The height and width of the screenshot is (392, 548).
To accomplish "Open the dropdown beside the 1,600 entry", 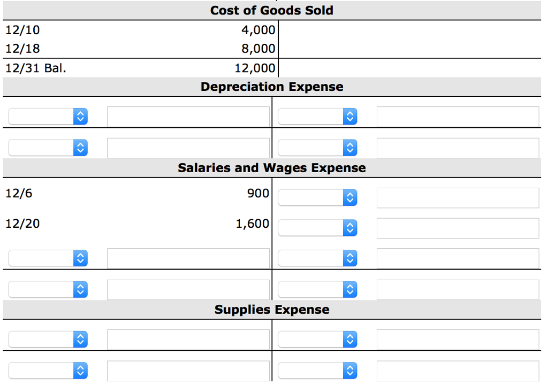I will [317, 228].
